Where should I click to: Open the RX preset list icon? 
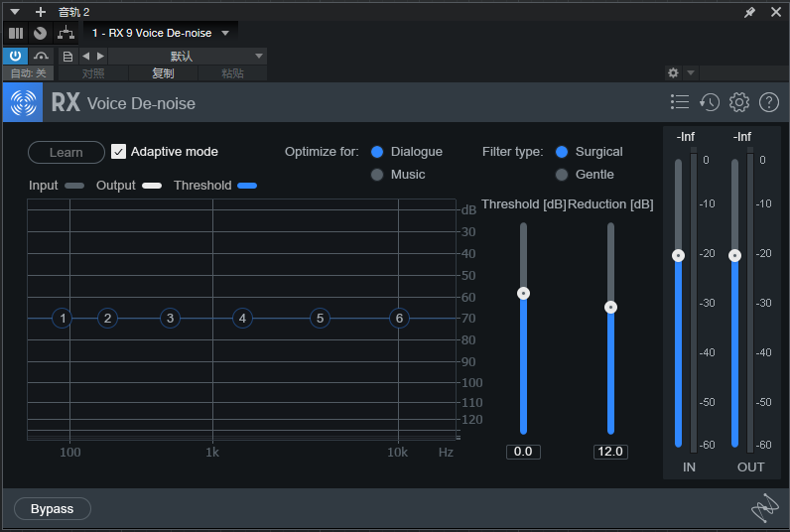[680, 102]
